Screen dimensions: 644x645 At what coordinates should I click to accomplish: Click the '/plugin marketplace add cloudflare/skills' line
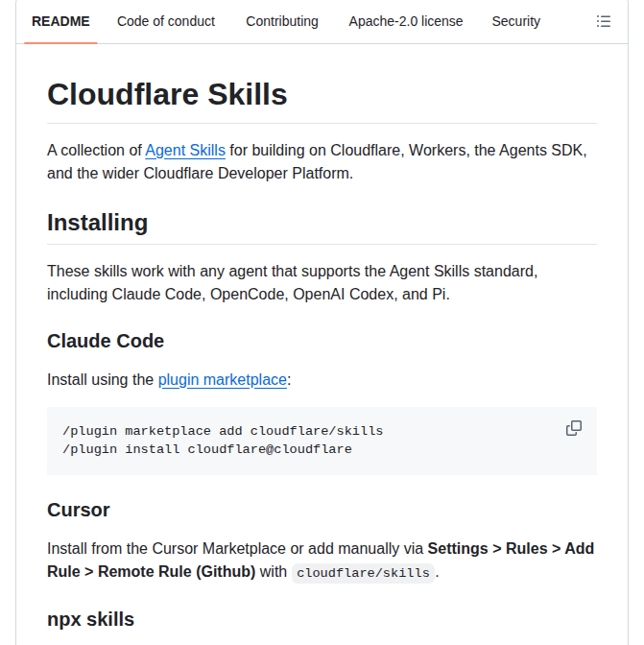click(x=223, y=431)
